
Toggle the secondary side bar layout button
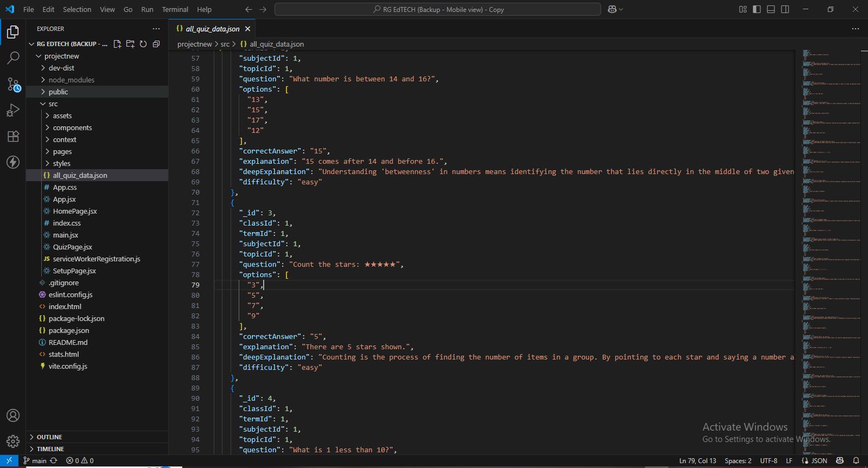pyautogui.click(x=785, y=9)
